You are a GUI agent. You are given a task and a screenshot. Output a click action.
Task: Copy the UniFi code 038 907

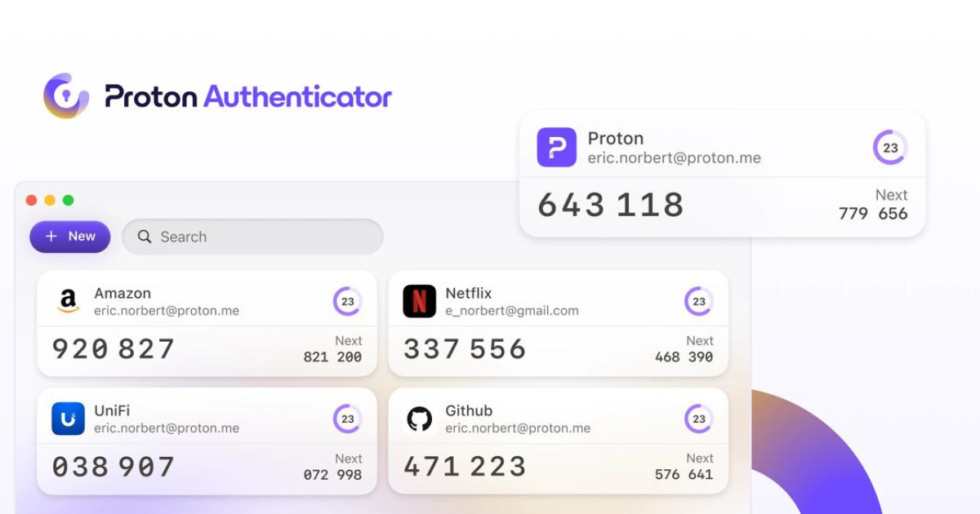tap(114, 467)
